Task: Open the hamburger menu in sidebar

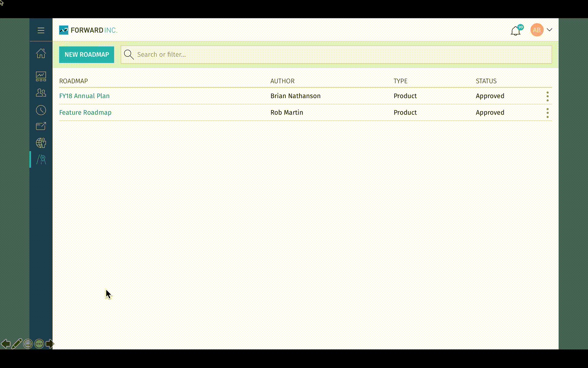Action: click(41, 30)
